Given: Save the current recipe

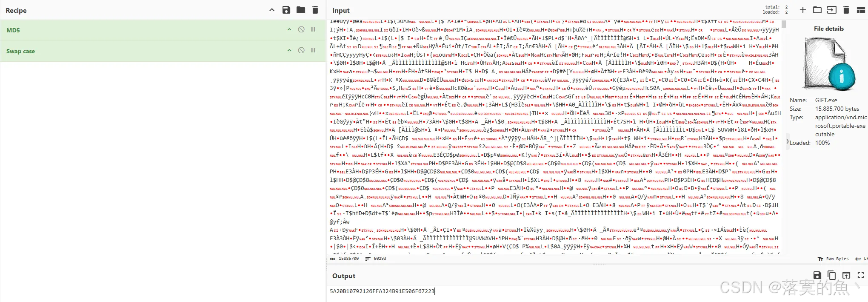Looking at the screenshot, I should (286, 10).
